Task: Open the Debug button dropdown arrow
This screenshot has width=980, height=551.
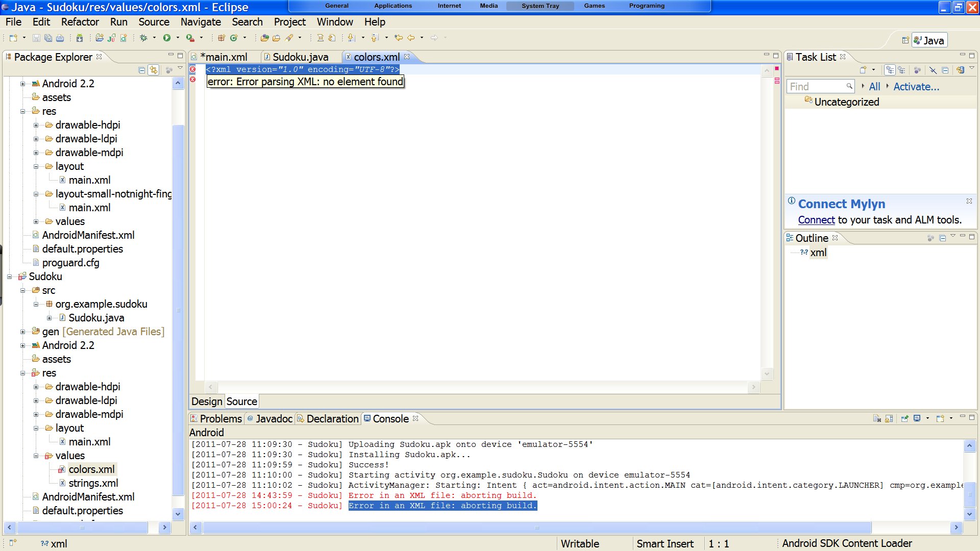Action: 154,38
